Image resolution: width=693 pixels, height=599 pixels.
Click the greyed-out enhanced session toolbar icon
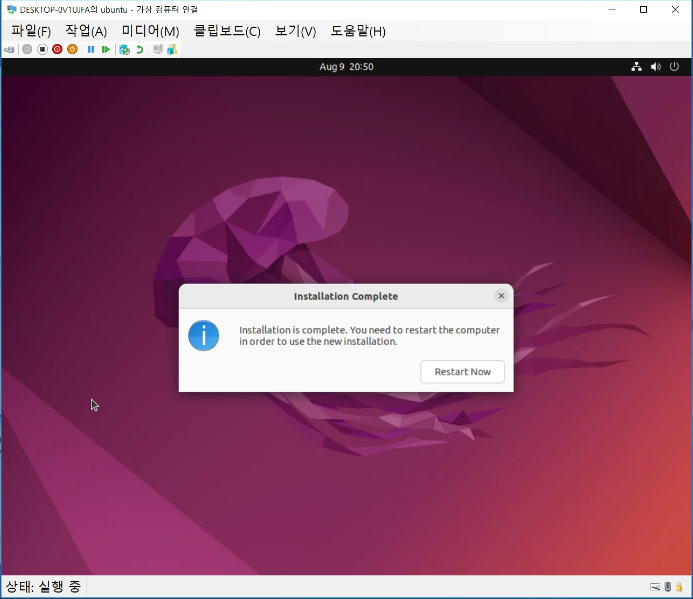[x=158, y=50]
